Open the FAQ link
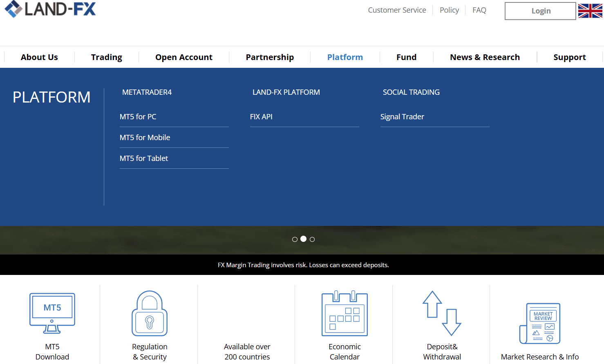This screenshot has height=364, width=604. click(x=479, y=10)
